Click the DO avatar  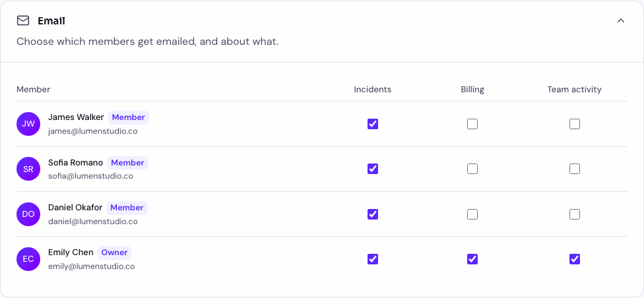click(28, 214)
